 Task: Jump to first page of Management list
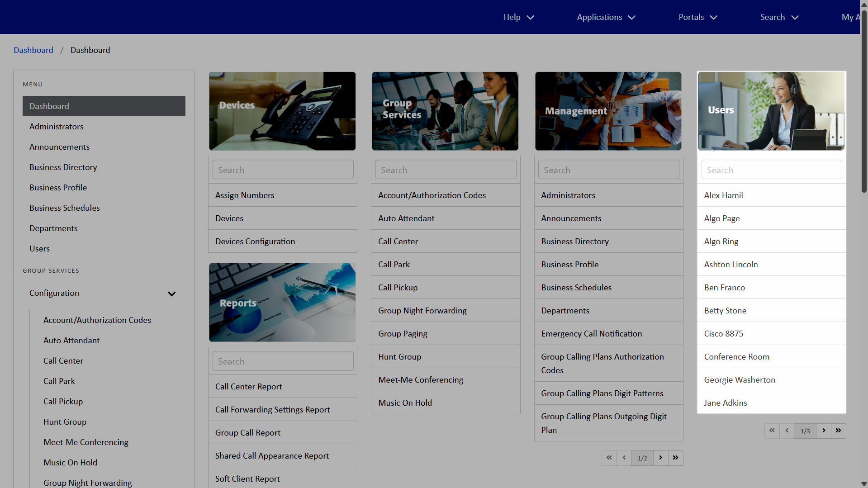pos(609,458)
